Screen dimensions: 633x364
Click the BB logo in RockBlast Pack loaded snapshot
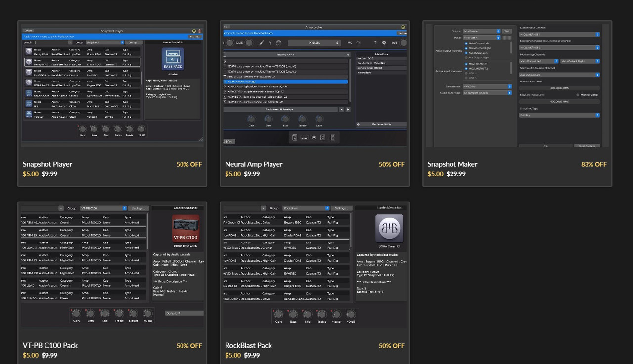(389, 228)
